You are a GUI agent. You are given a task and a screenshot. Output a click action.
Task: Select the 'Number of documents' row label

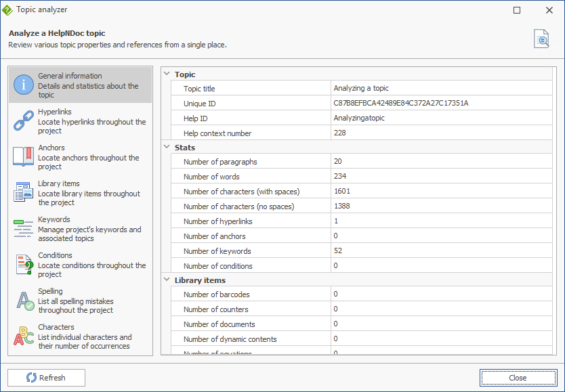tap(219, 324)
